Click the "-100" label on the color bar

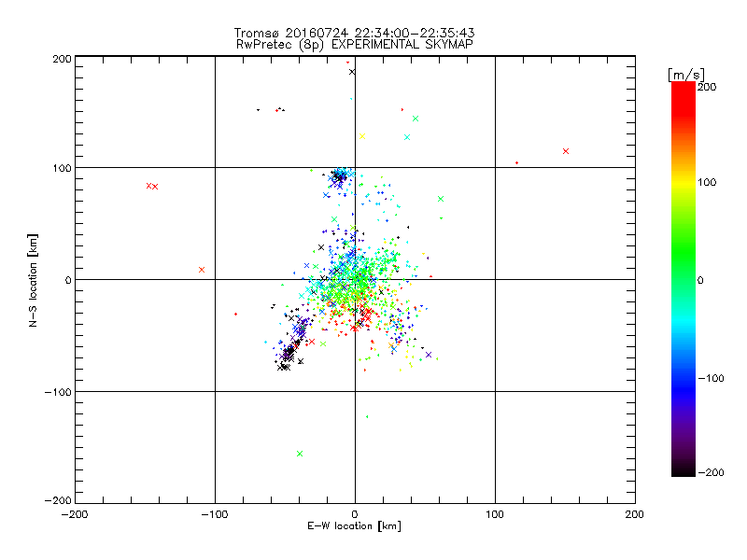coord(711,379)
